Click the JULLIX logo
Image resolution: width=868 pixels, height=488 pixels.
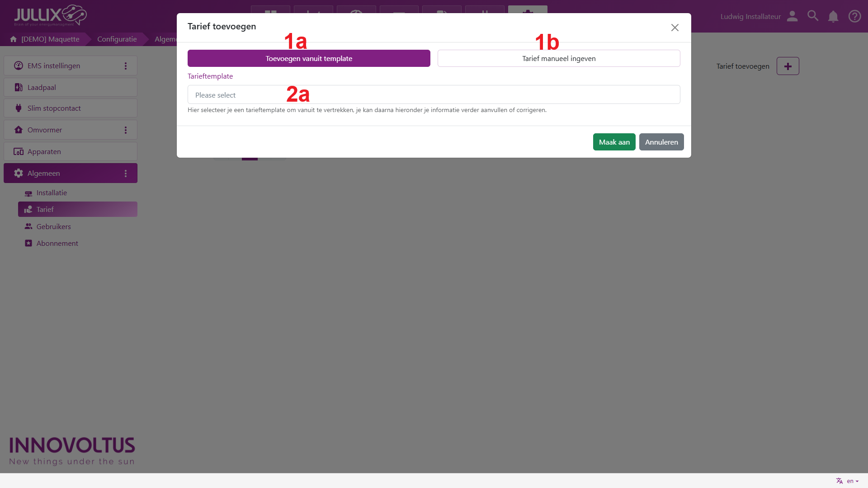click(x=50, y=15)
